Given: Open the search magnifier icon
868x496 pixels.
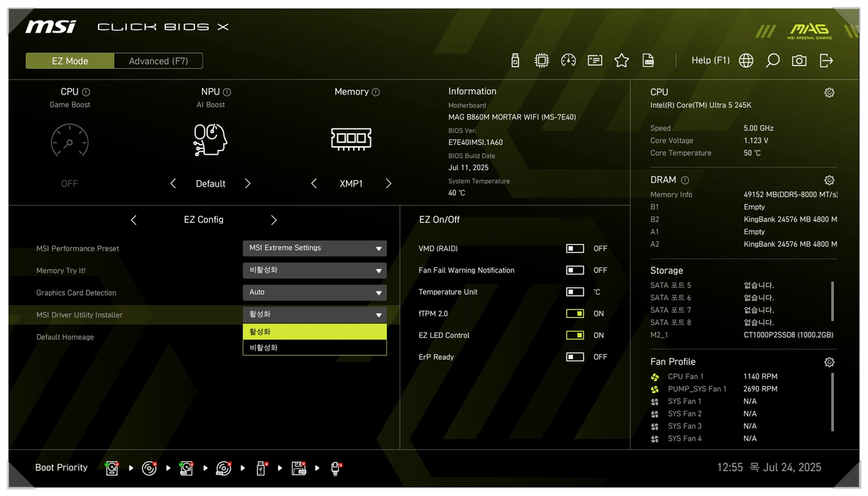Looking at the screenshot, I should [772, 61].
